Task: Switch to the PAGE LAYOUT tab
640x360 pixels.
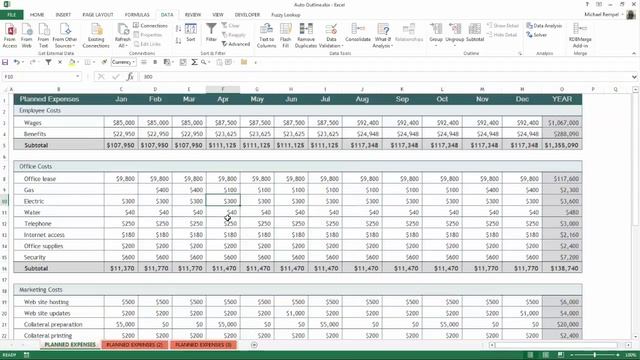Action: tap(98, 15)
